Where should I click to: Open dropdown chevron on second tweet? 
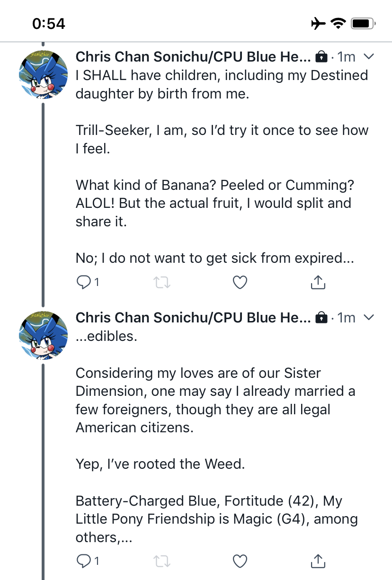(x=368, y=317)
